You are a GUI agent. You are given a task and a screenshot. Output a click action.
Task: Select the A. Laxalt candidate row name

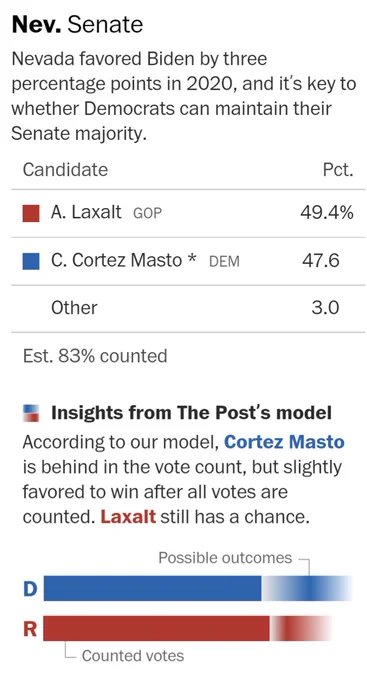[86, 212]
